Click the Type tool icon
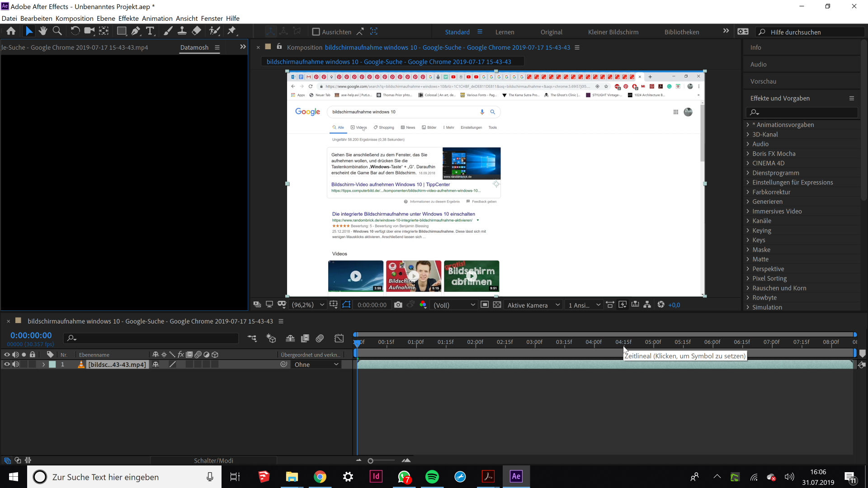This screenshot has height=488, width=868. tap(151, 31)
